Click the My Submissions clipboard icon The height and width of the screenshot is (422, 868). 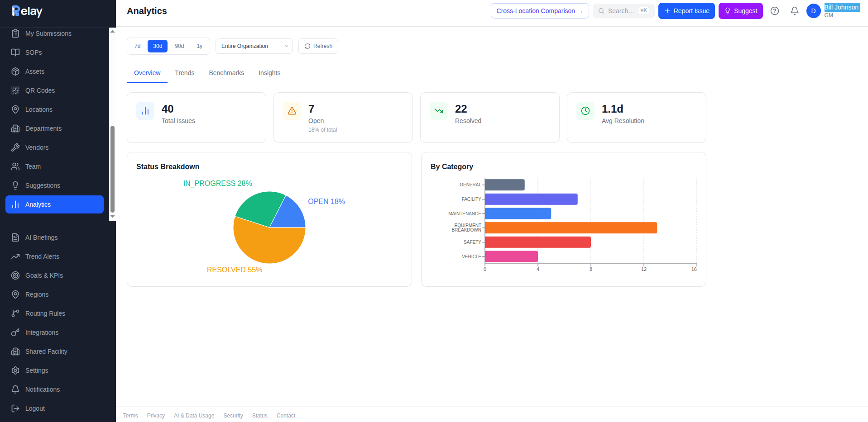pyautogui.click(x=15, y=33)
